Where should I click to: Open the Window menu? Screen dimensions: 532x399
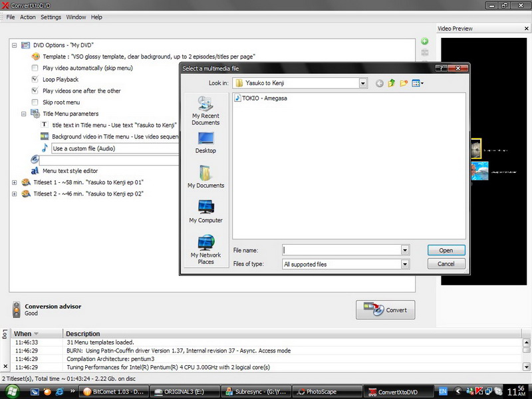[x=76, y=17]
